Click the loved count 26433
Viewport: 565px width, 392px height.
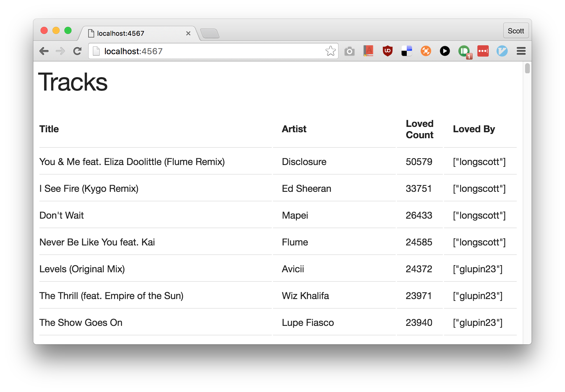419,215
